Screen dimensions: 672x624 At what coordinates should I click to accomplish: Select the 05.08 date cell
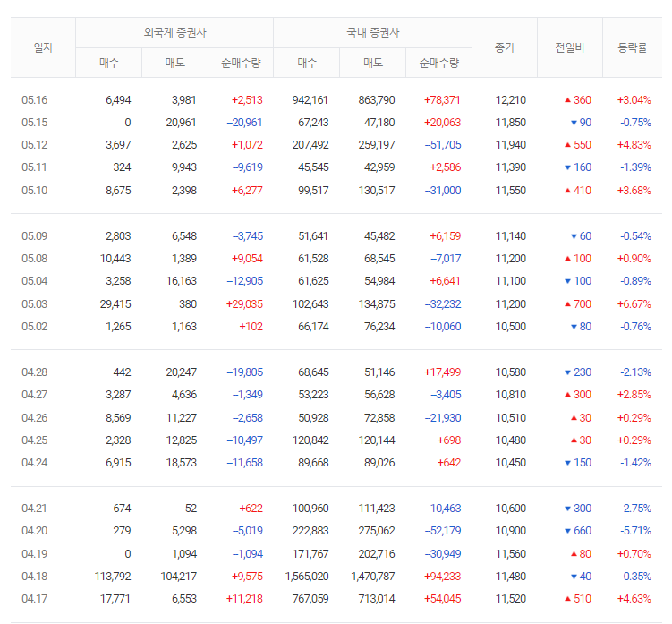tap(35, 258)
